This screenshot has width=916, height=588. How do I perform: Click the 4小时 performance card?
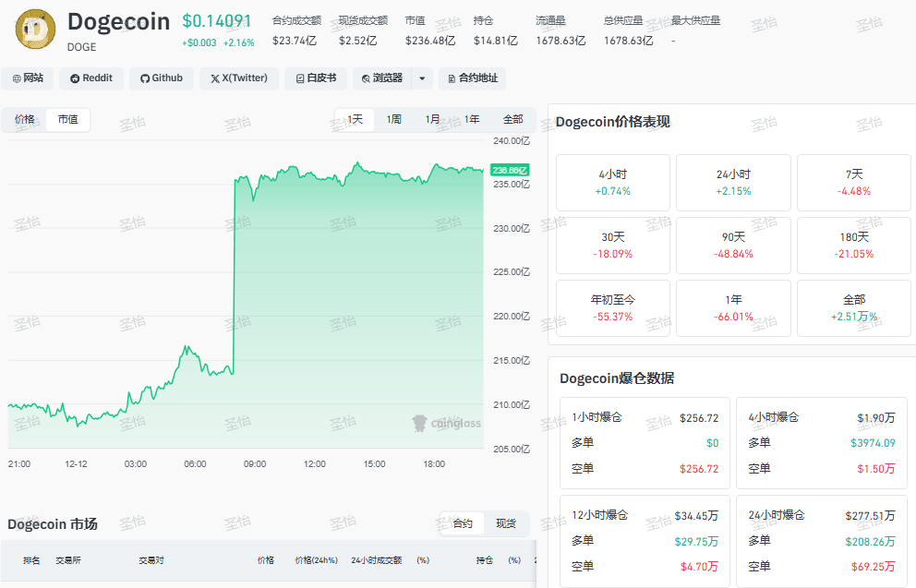tap(613, 183)
